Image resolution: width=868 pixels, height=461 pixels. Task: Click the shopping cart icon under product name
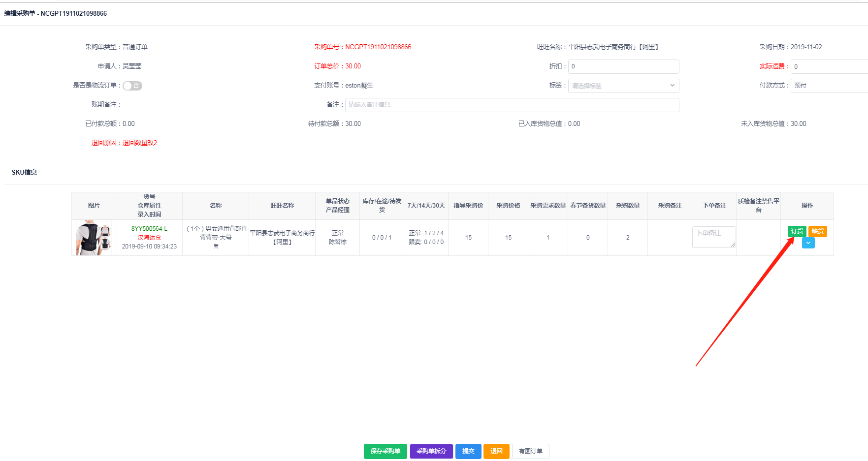pos(216,246)
